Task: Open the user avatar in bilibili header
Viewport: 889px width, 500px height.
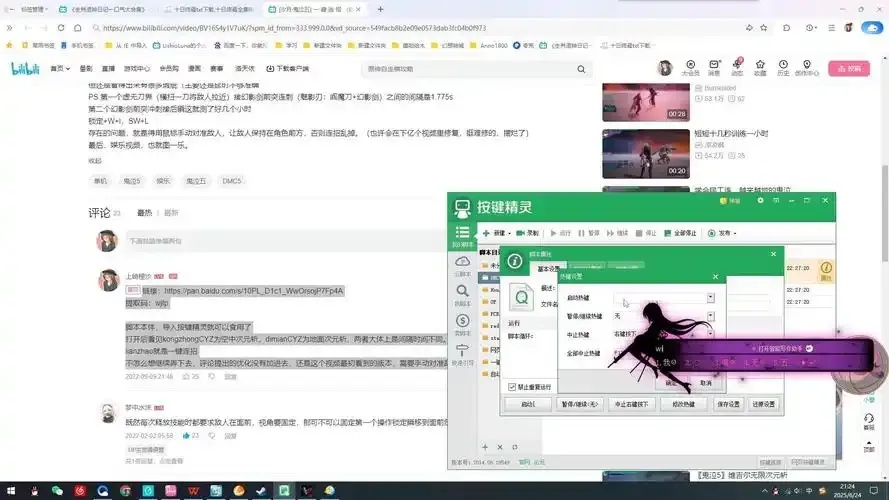Action: 665,69
